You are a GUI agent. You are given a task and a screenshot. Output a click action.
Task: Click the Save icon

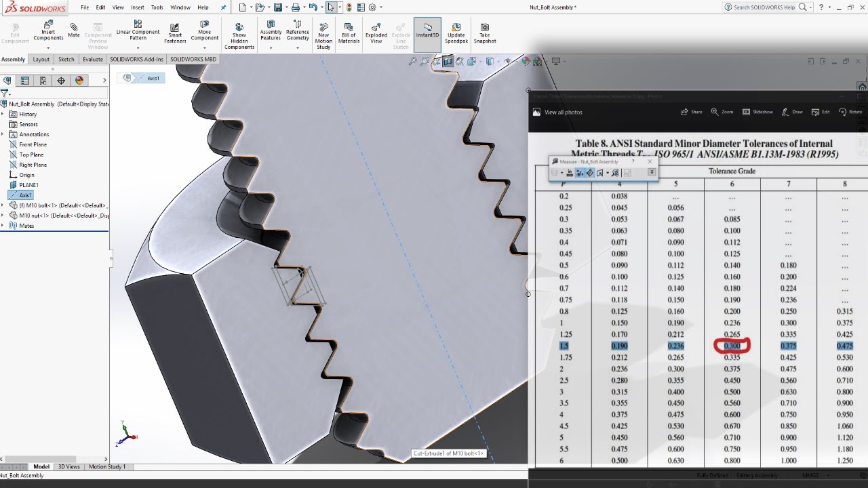pyautogui.click(x=277, y=7)
